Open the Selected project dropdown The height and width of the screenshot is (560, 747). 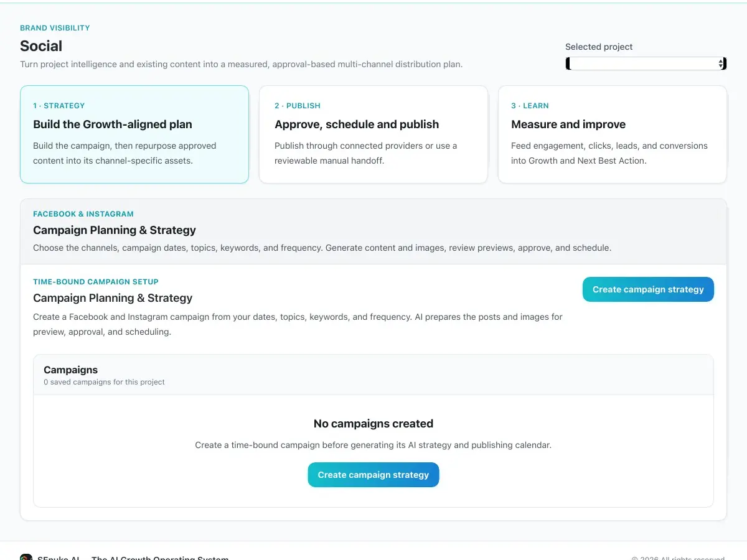pos(646,63)
